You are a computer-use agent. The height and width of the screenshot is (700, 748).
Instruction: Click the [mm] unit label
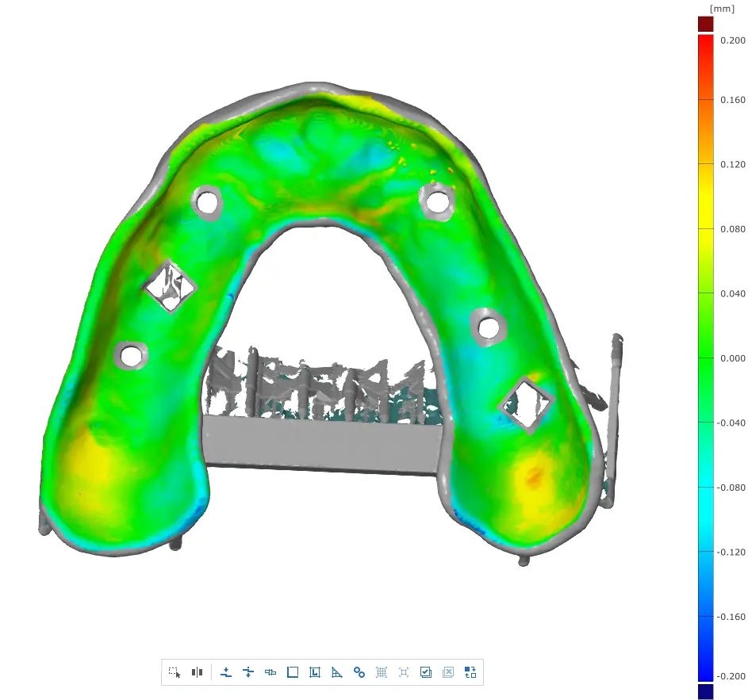coord(723,9)
